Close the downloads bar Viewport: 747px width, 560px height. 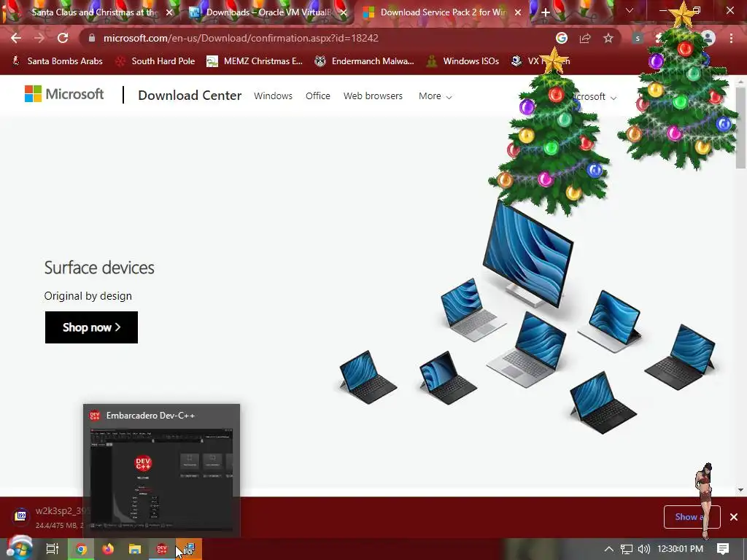(734, 517)
